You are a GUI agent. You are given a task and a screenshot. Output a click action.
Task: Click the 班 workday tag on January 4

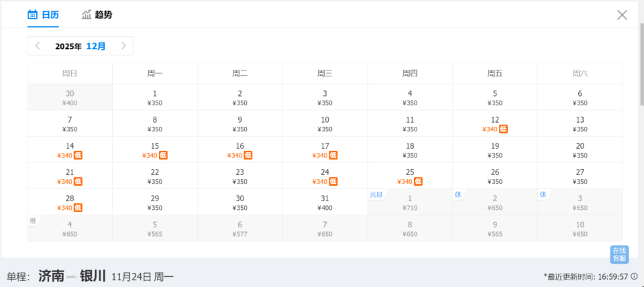(33, 221)
